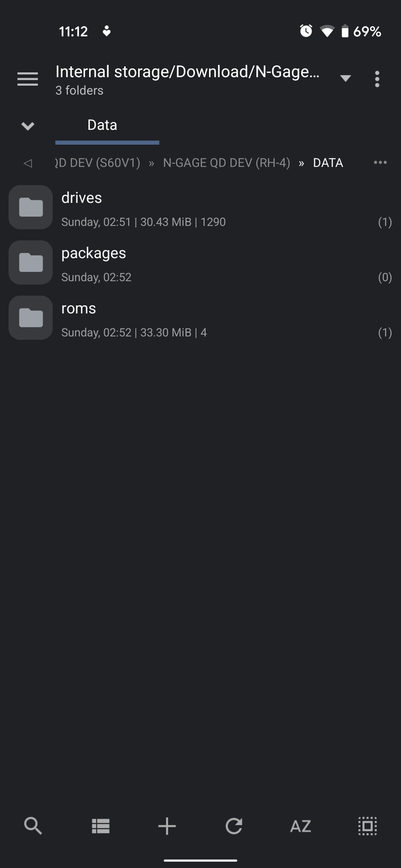Open the roms folder

click(x=200, y=318)
